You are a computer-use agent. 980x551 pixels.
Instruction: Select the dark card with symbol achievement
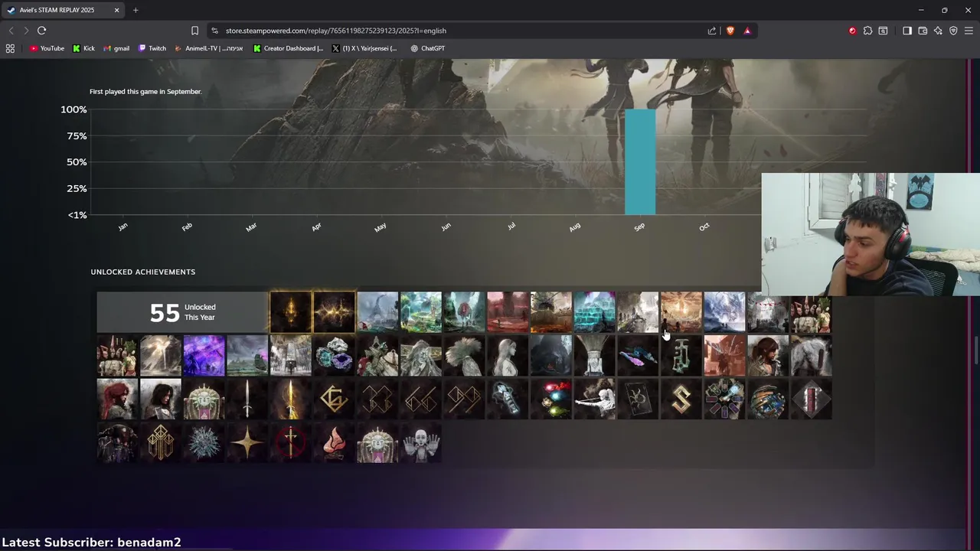tap(638, 399)
